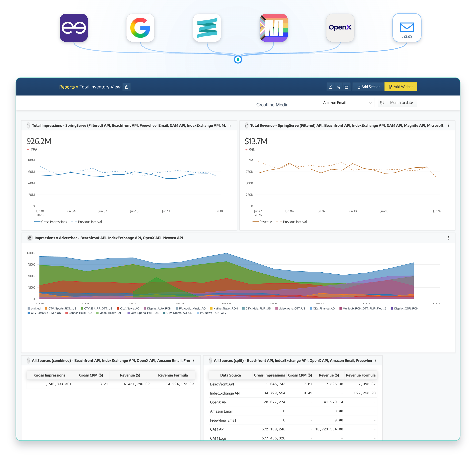Click the $13.7M revenue total
476x456 pixels.
point(256,141)
